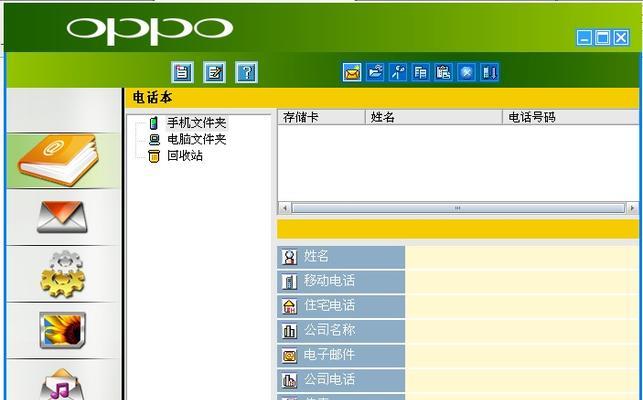Click the mobile phone icon beside 移动电话

(x=290, y=281)
